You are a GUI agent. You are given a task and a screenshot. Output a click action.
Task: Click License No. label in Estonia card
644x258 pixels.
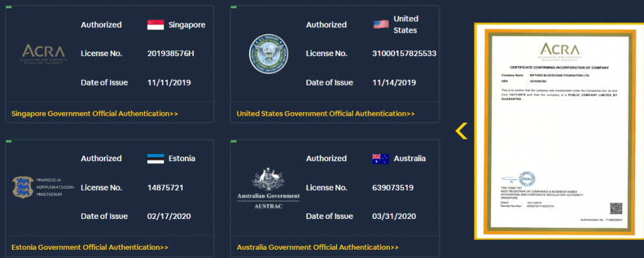click(101, 188)
